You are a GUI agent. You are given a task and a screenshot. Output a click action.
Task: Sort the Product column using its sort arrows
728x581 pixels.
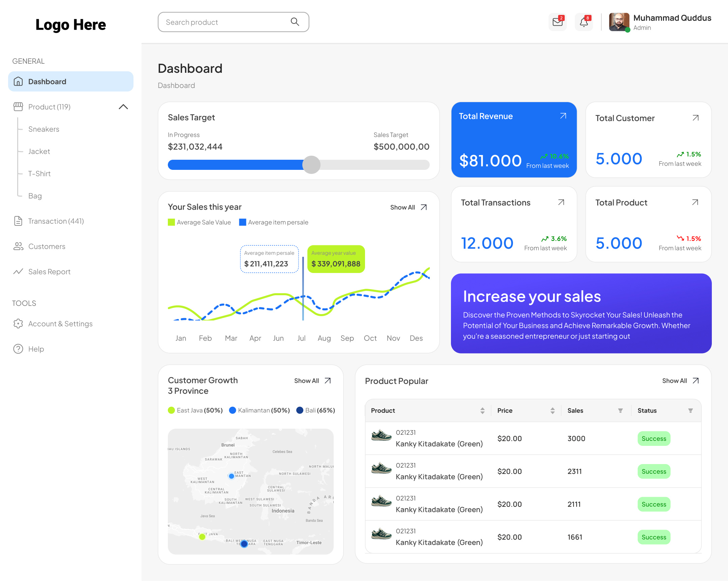pos(483,410)
